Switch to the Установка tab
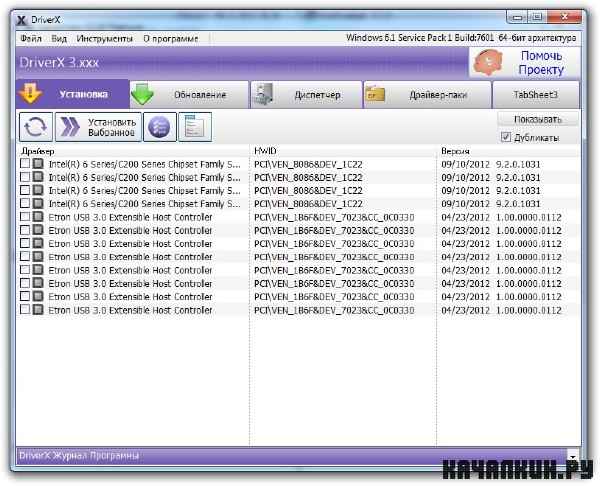 coord(73,94)
